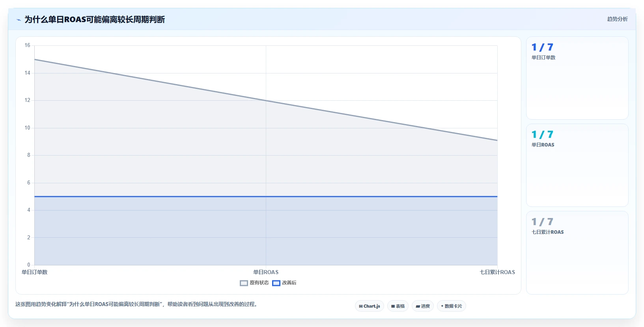Click the y-axis value 8
This screenshot has width=644, height=327.
[x=28, y=155]
